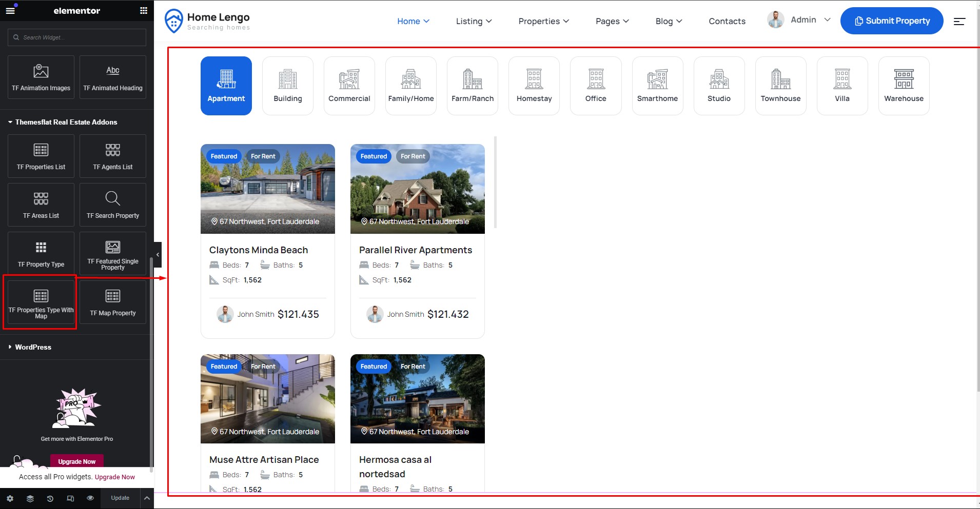Select the TF Animated Heading widget
The width and height of the screenshot is (980, 509).
click(113, 77)
